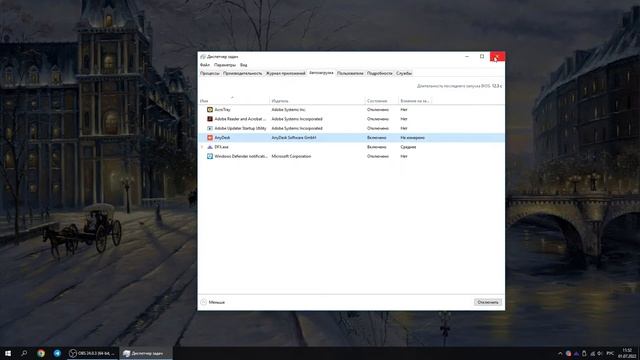This screenshot has height=360, width=640.
Task: Open Telegram from the taskbar
Action: tap(57, 353)
